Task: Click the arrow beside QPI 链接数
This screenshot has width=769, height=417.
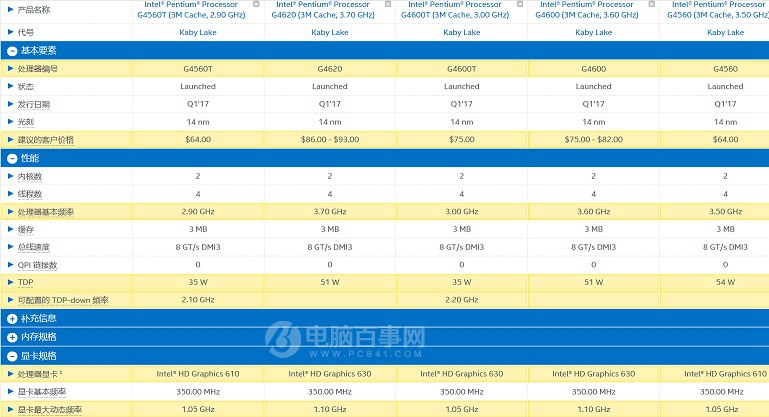Action: pos(10,265)
